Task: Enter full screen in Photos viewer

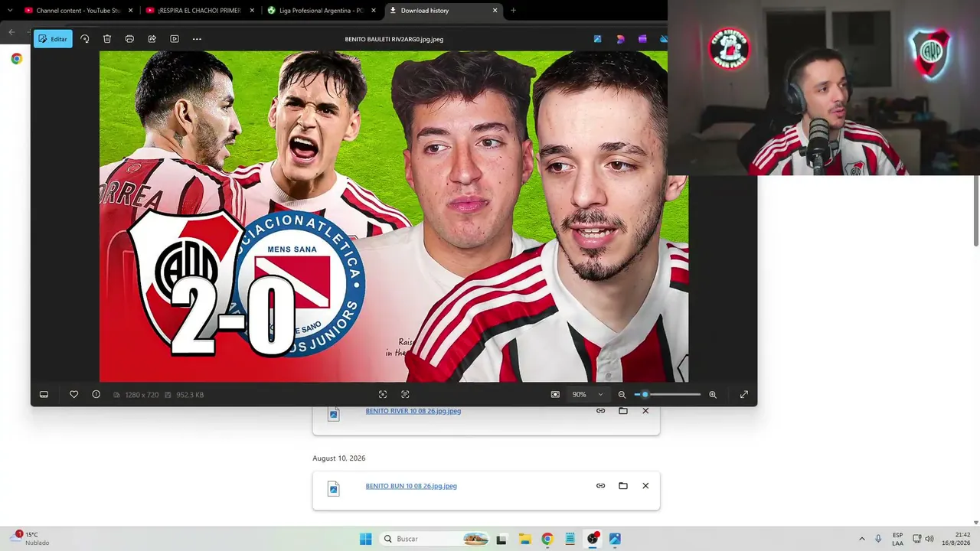Action: click(743, 395)
